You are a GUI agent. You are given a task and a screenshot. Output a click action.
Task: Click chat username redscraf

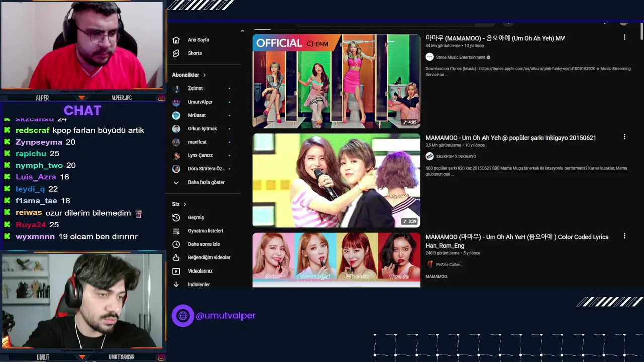tap(33, 130)
